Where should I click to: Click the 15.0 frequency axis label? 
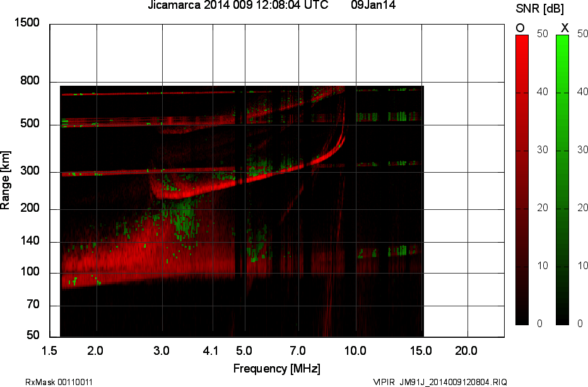coord(421,351)
